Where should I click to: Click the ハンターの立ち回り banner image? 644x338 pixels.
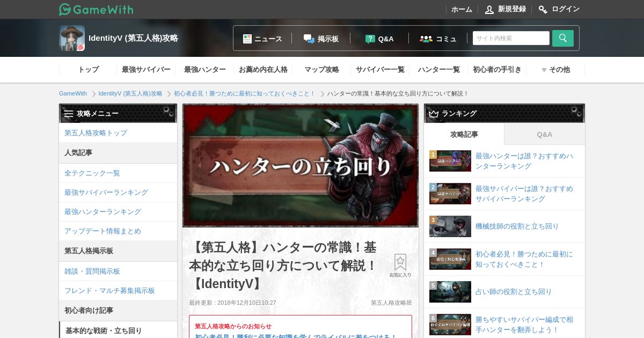click(301, 166)
